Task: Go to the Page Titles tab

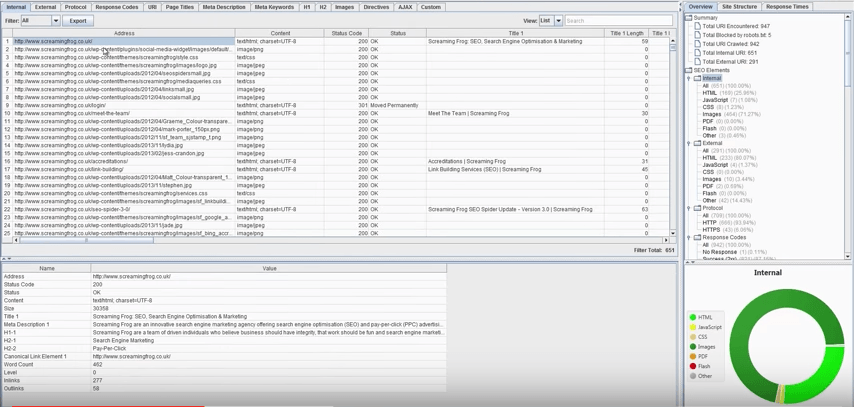Action: point(179,7)
